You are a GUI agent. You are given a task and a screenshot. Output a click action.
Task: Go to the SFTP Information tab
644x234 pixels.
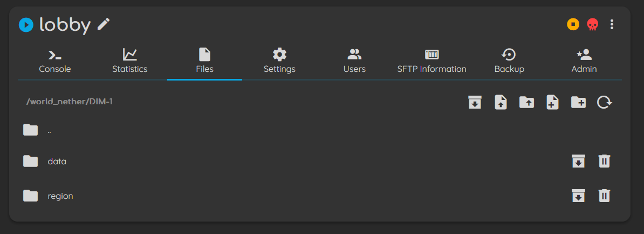[431, 61]
